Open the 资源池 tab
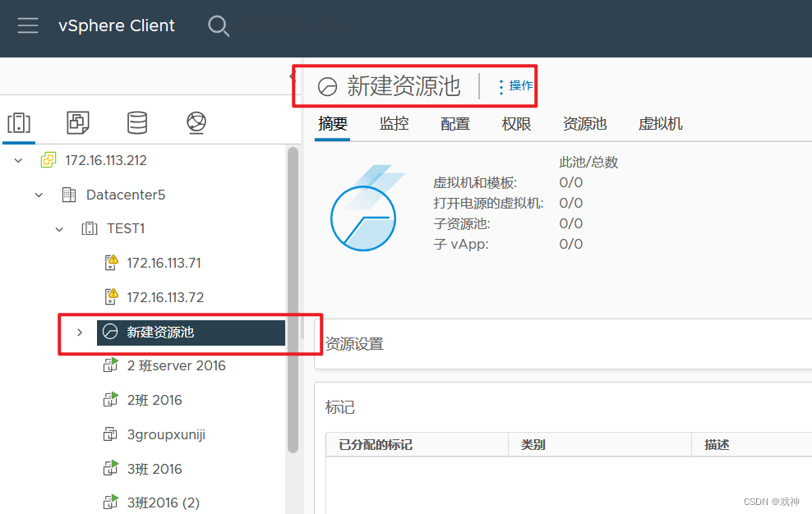Screen dimensions: 812x514 tap(584, 124)
